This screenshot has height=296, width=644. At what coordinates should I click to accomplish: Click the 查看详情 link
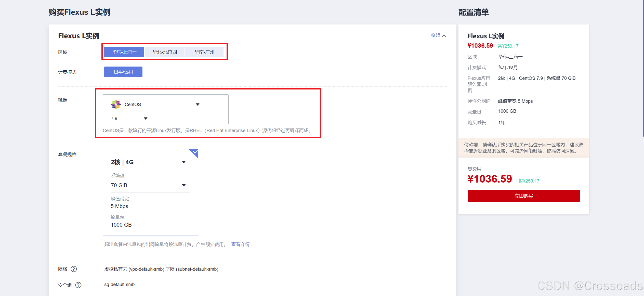240,244
